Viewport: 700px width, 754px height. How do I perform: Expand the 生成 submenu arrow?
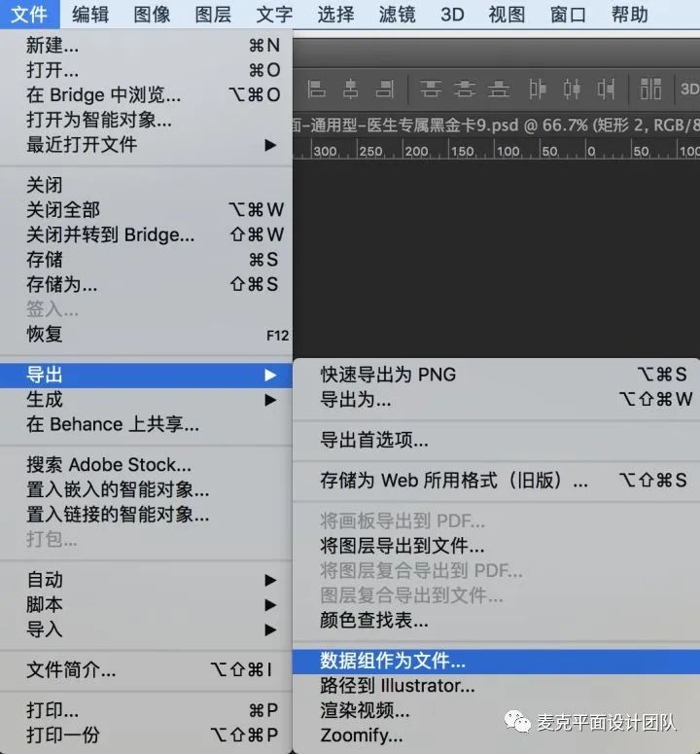tap(270, 400)
